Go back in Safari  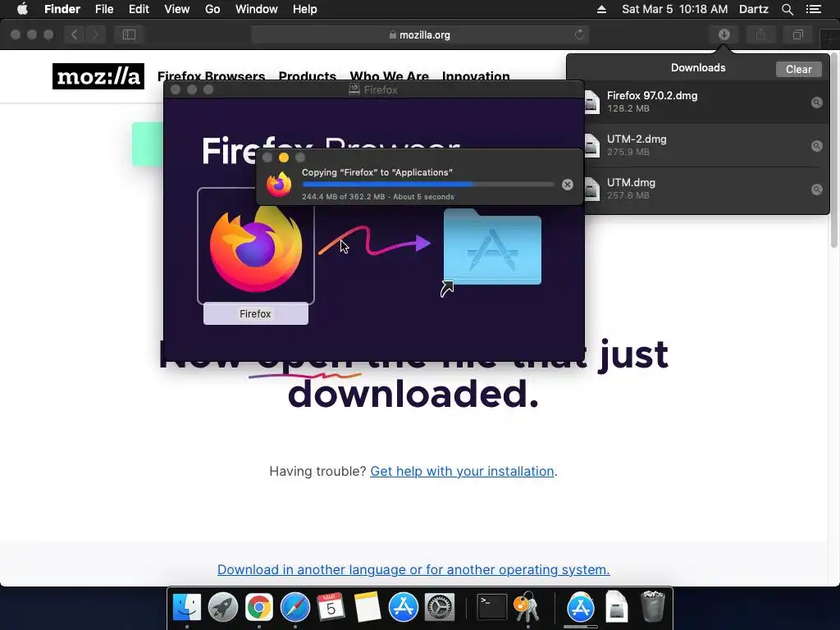pyautogui.click(x=74, y=34)
